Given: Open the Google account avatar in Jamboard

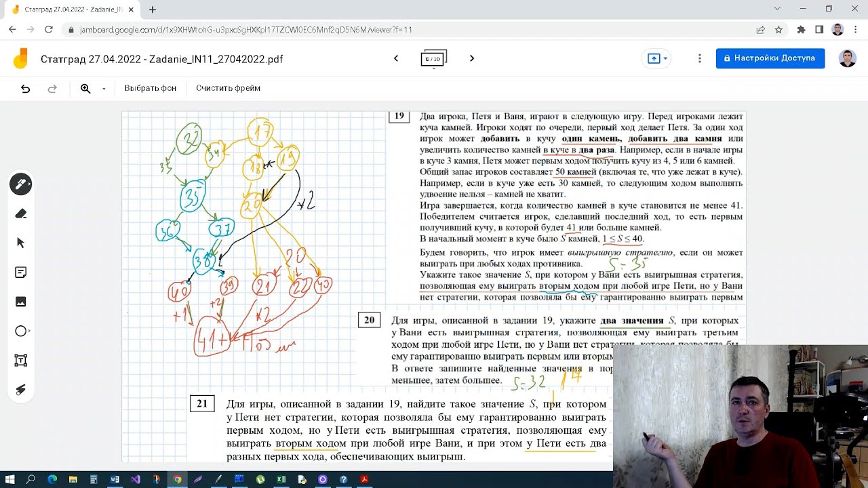Looking at the screenshot, I should [x=848, y=58].
